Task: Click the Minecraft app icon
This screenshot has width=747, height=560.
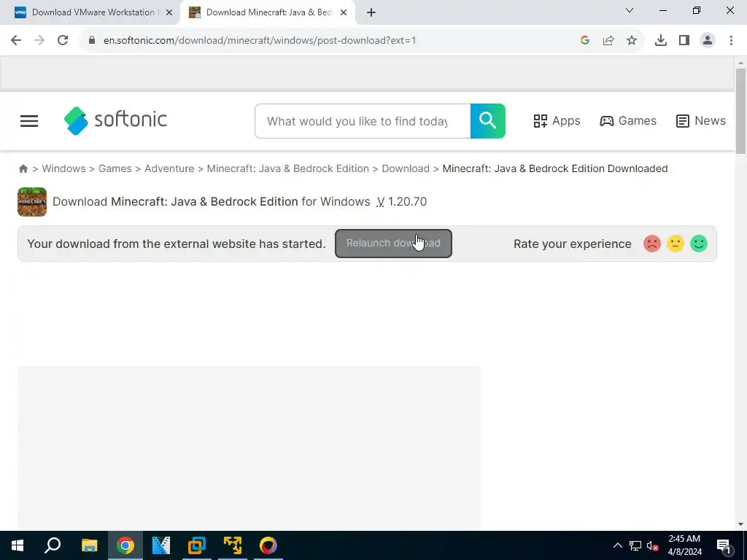Action: (32, 202)
